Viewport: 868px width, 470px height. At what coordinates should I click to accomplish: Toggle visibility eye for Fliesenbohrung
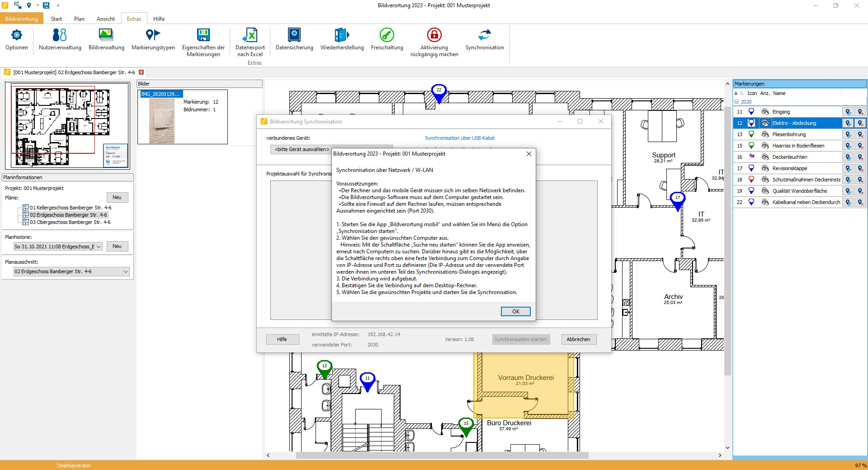tap(765, 134)
